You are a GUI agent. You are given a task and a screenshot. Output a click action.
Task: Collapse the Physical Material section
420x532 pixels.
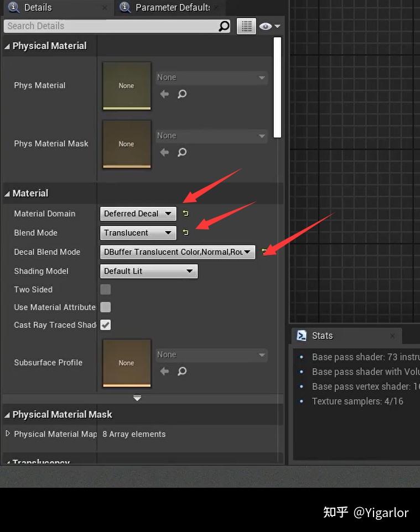[x=7, y=46]
